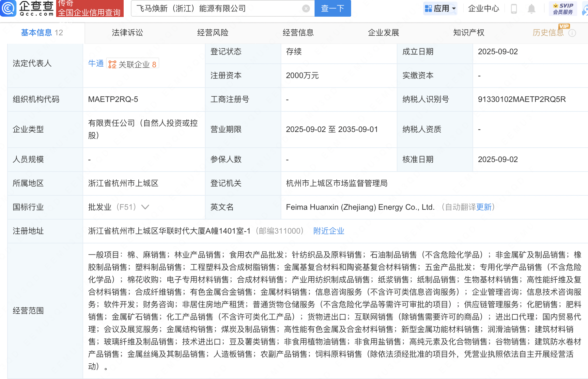Click 附近企业 link
The width and height of the screenshot is (588, 379).
tap(329, 231)
